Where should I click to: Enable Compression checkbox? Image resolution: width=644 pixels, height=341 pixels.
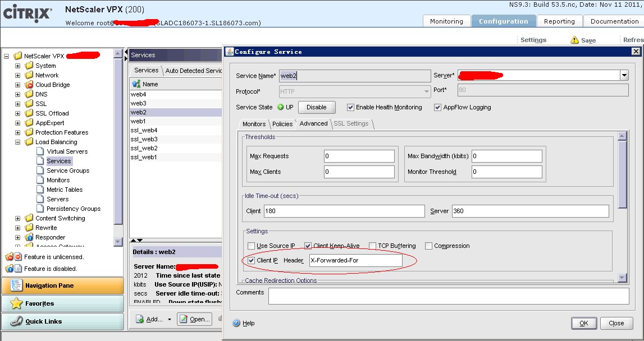(428, 246)
